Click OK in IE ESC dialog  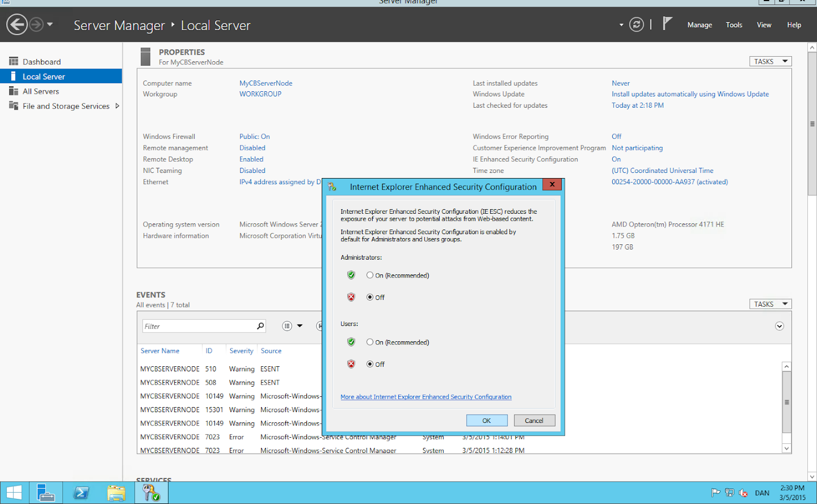pyautogui.click(x=487, y=420)
